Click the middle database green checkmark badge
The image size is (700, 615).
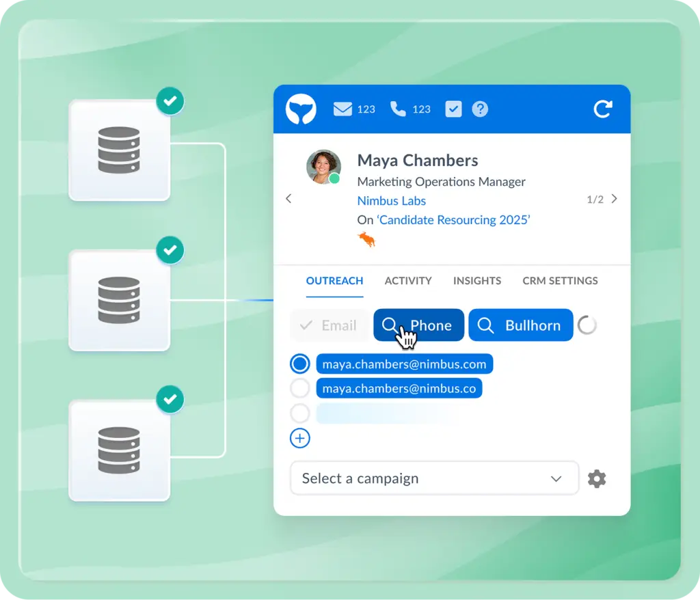tap(170, 250)
